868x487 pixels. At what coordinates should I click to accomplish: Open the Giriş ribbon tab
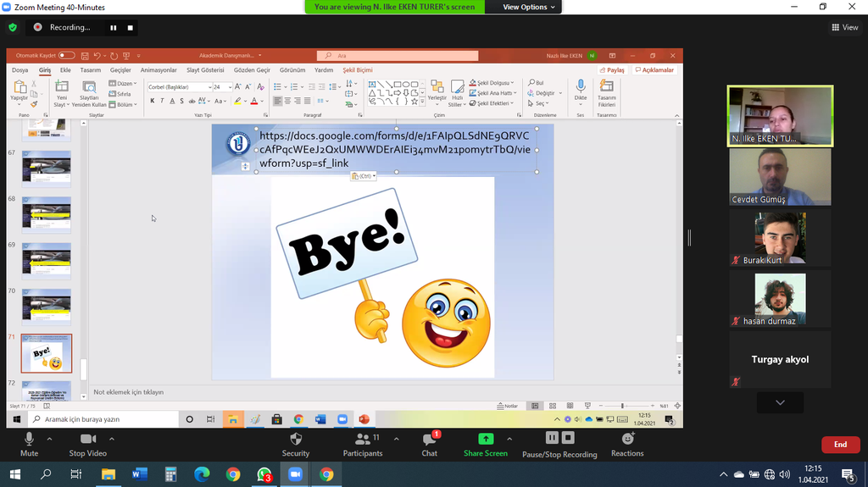[45, 70]
